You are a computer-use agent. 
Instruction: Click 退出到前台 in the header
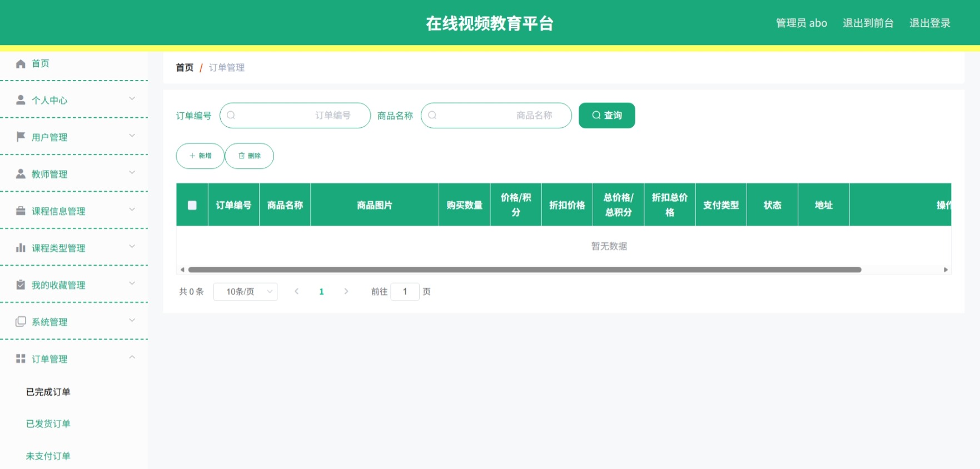(x=868, y=23)
